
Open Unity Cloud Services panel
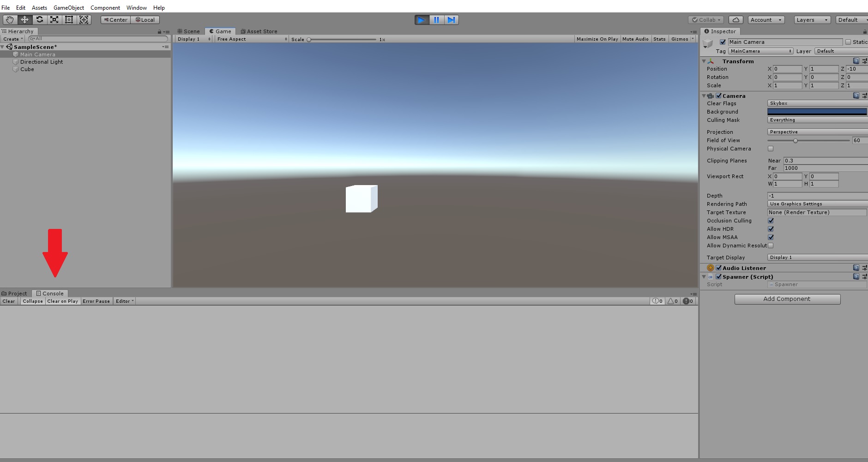(x=735, y=19)
